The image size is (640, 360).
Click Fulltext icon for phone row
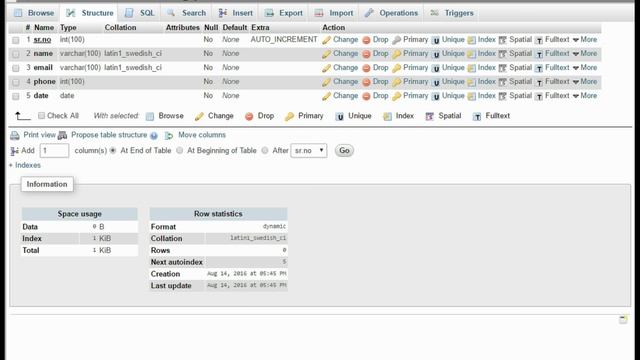point(539,82)
